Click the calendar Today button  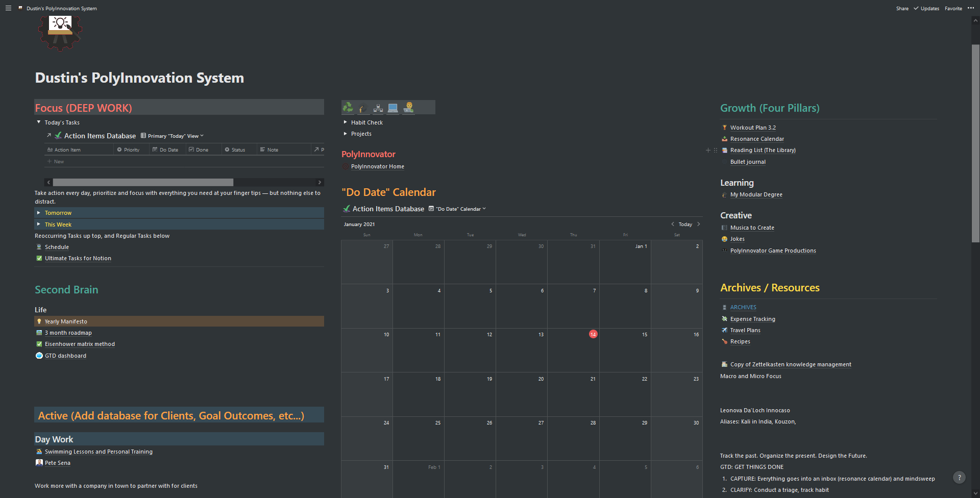(x=685, y=225)
